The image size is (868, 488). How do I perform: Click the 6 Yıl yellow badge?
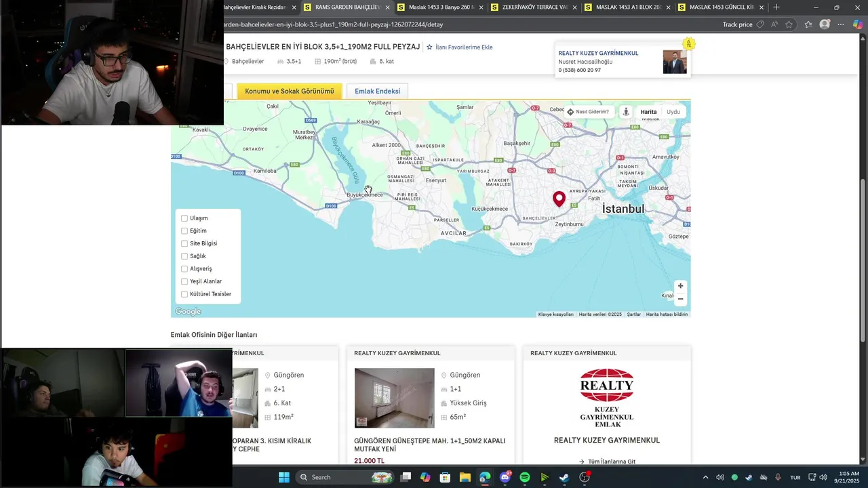pyautogui.click(x=688, y=43)
